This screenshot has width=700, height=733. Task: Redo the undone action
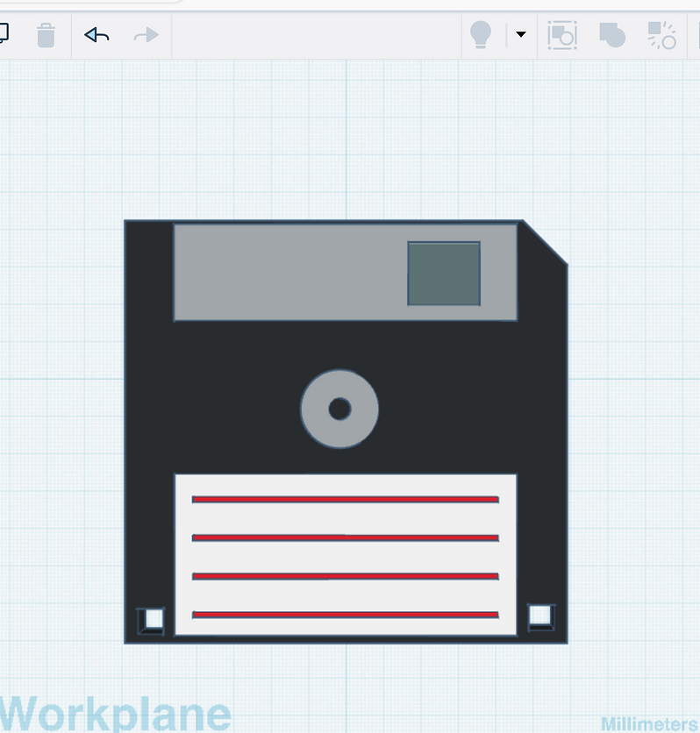(146, 35)
